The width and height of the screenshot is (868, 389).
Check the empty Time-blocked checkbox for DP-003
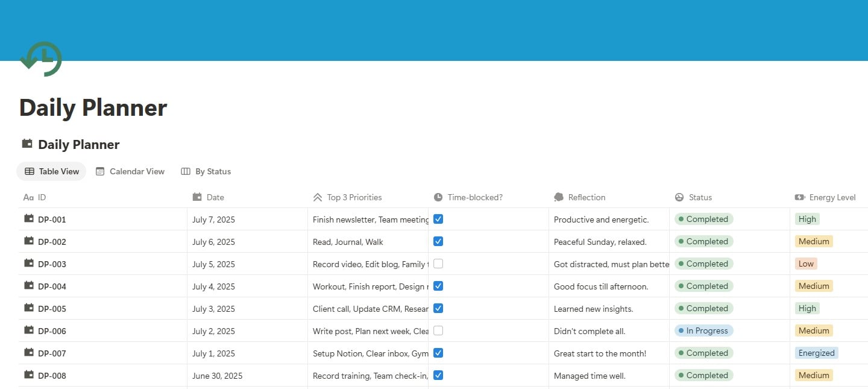pyautogui.click(x=438, y=264)
